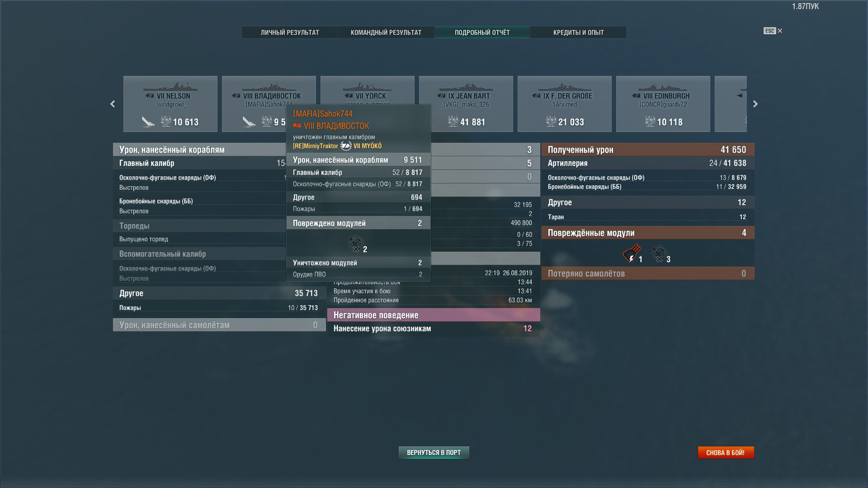This screenshot has height=488, width=868.
Task: Click the Артиллерия row
Action: click(x=648, y=163)
